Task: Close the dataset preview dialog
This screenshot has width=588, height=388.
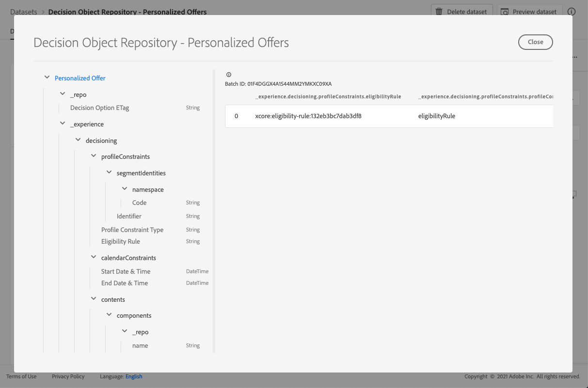Action: click(x=535, y=42)
